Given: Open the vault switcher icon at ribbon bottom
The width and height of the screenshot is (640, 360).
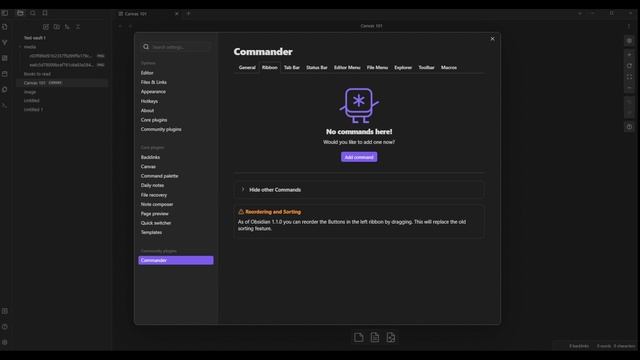Looking at the screenshot, I should point(4,311).
